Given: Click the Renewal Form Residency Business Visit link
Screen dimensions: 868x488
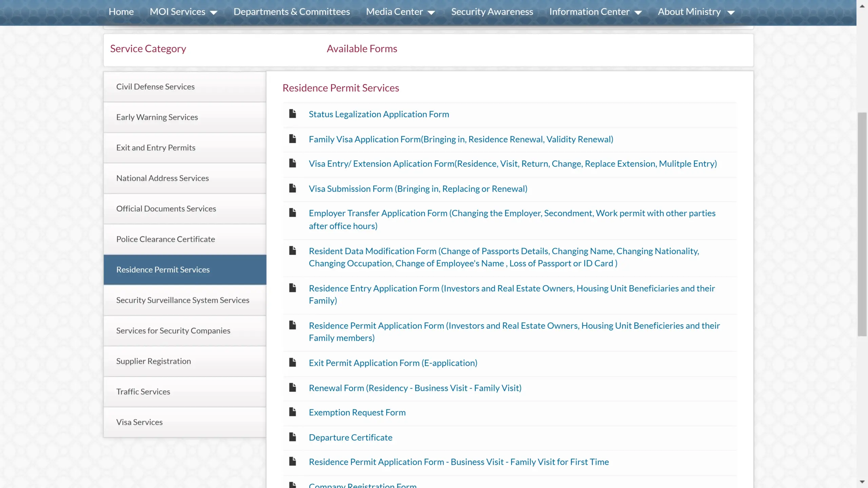Looking at the screenshot, I should [415, 387].
